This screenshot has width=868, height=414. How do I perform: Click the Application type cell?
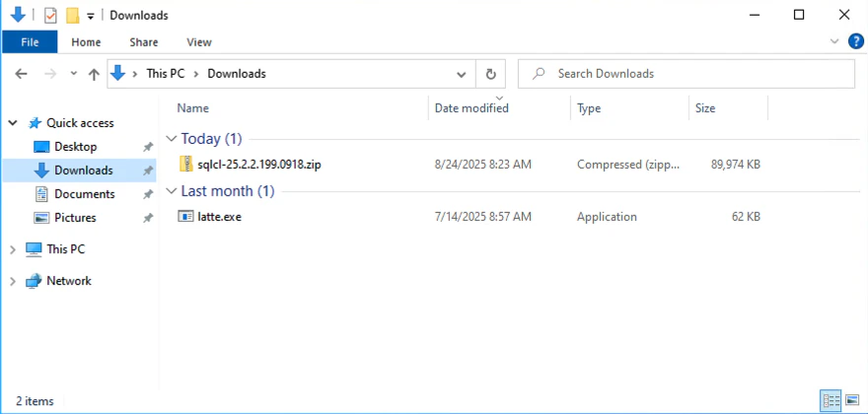607,217
